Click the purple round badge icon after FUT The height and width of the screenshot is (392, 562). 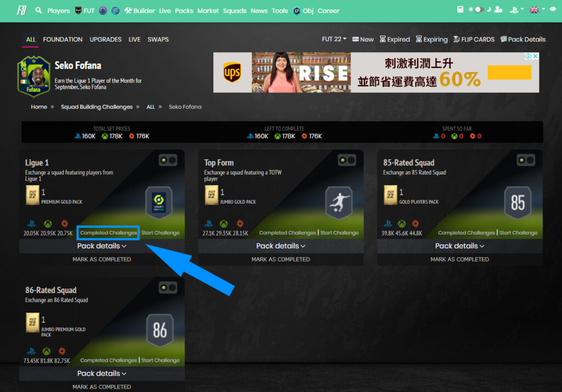point(103,11)
